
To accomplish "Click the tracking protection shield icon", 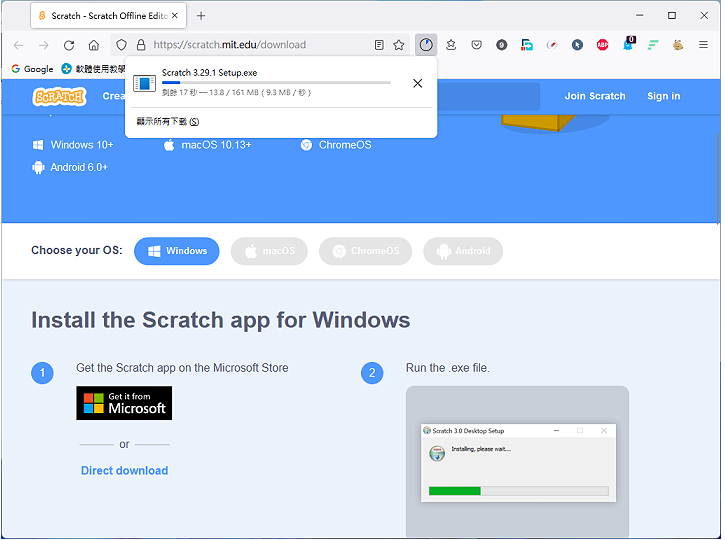I will [121, 45].
